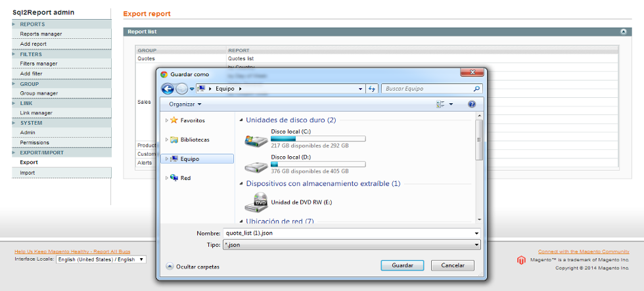Click the blue help icon in dialog

point(472,104)
